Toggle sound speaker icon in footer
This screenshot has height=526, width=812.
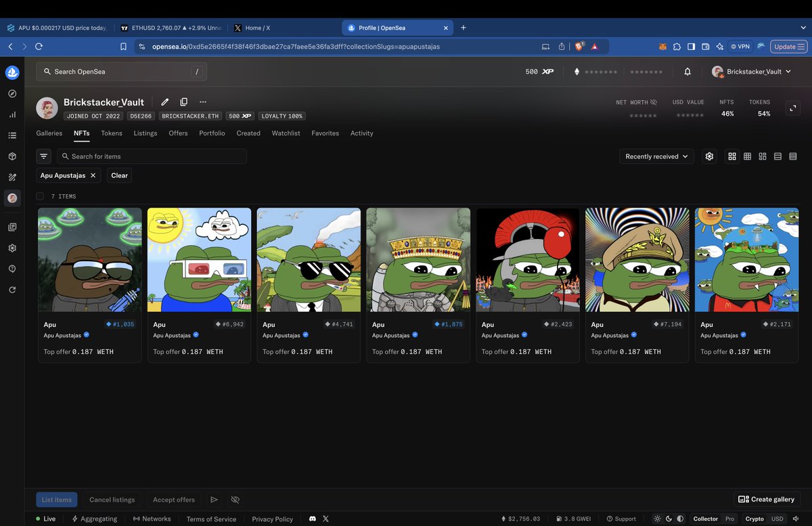click(x=796, y=519)
